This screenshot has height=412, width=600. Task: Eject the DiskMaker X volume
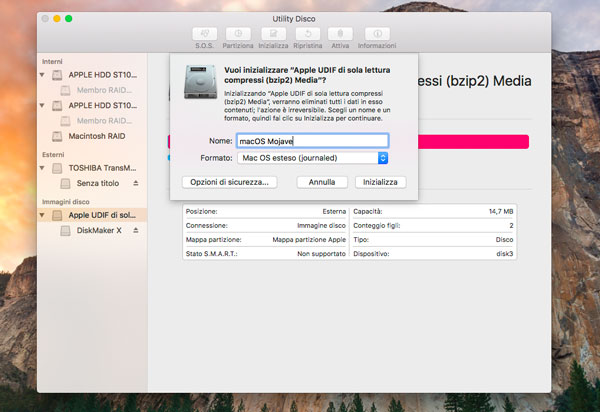click(x=135, y=230)
